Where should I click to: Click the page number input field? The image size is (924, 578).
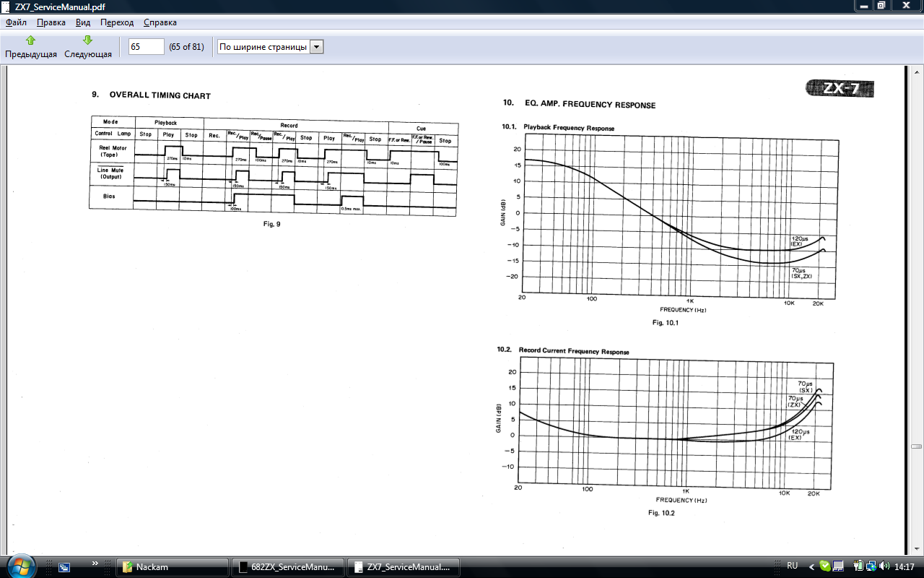point(146,47)
